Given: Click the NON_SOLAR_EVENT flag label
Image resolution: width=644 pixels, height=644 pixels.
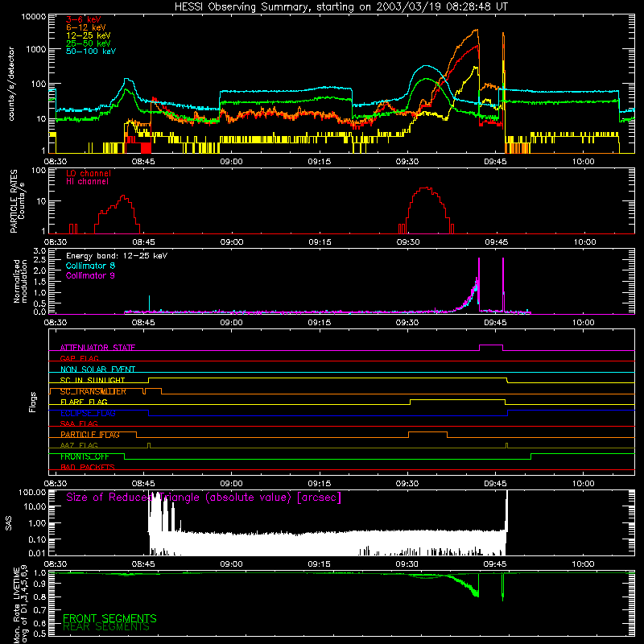Looking at the screenshot, I should [97, 369].
